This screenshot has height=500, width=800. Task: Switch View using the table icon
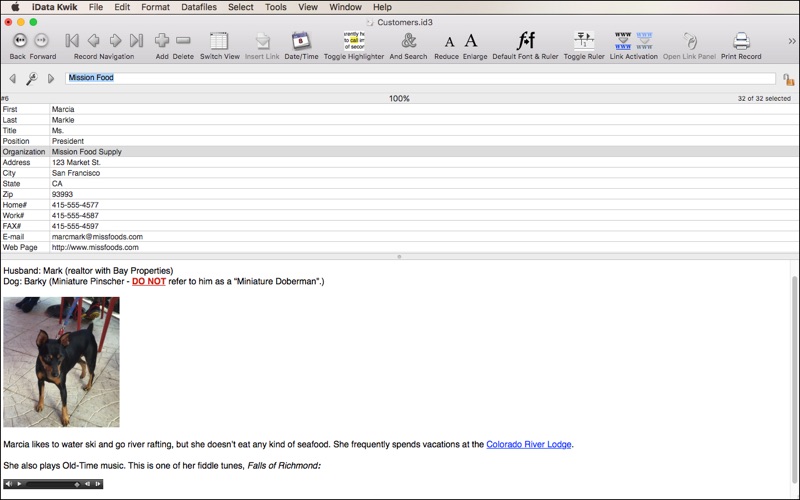point(219,41)
